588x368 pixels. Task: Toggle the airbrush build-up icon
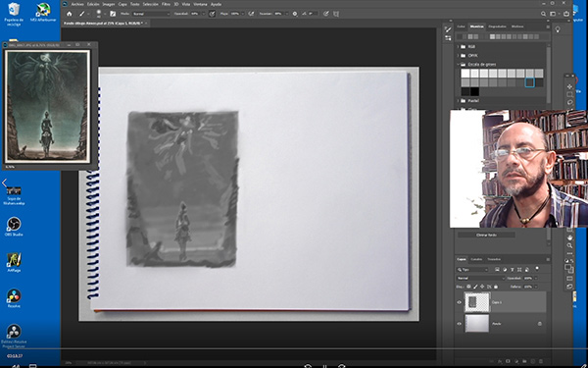click(x=251, y=14)
